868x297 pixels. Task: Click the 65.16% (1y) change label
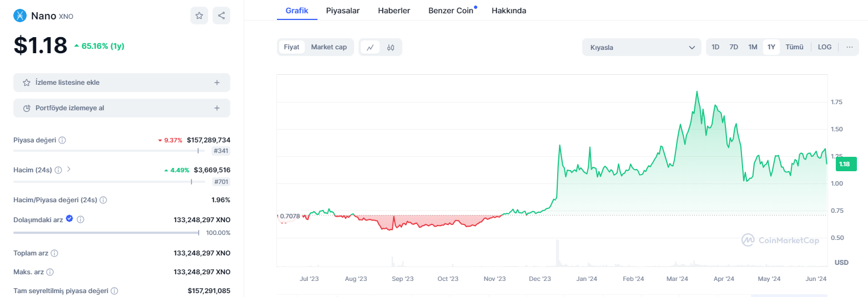pos(99,46)
